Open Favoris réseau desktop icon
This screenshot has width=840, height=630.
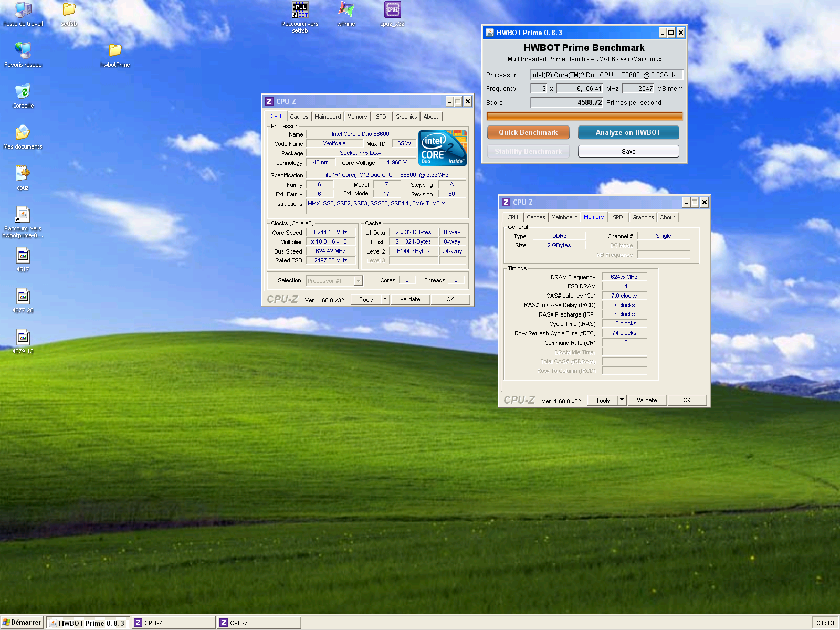tap(23, 55)
